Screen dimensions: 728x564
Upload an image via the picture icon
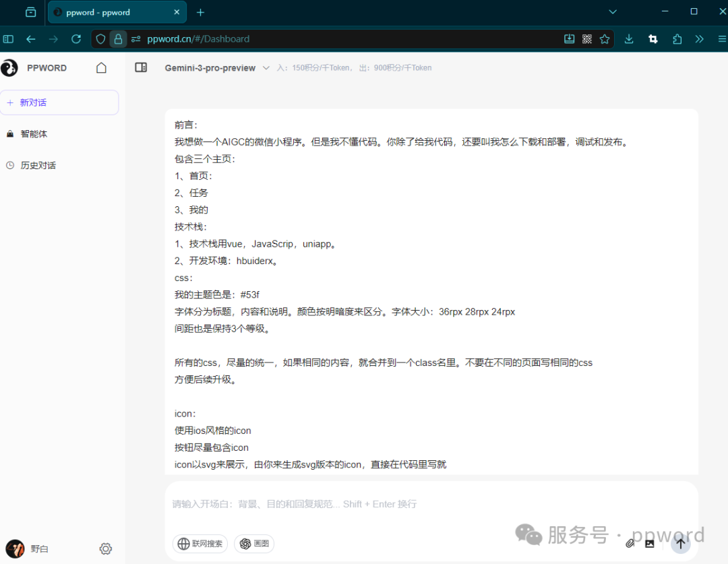[x=649, y=543]
